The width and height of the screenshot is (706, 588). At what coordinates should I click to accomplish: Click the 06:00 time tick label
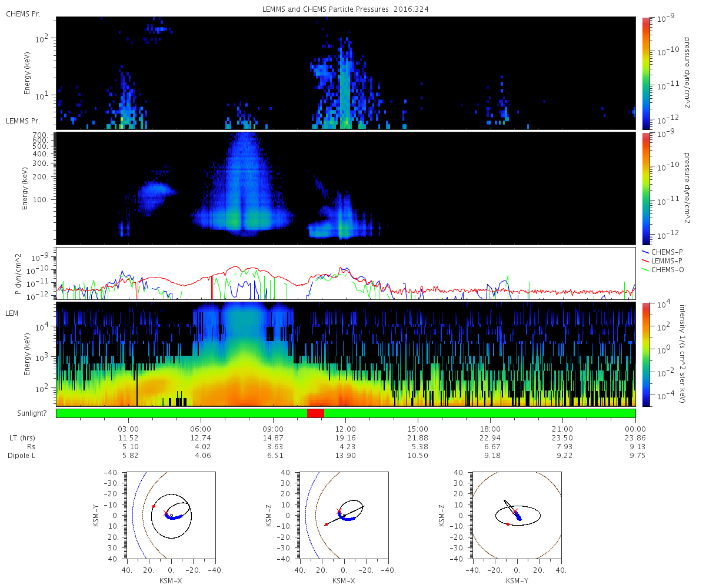201,429
